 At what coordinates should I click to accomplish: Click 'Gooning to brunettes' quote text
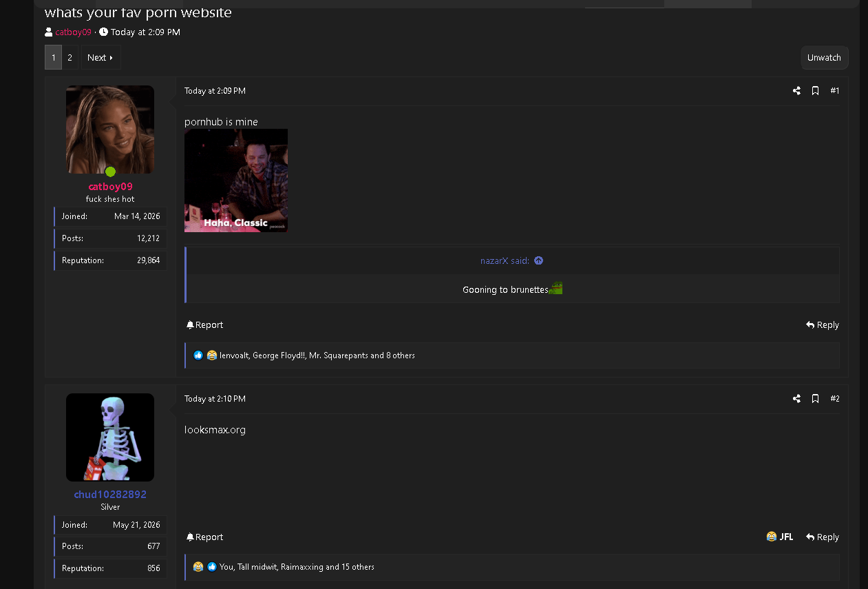pos(505,290)
